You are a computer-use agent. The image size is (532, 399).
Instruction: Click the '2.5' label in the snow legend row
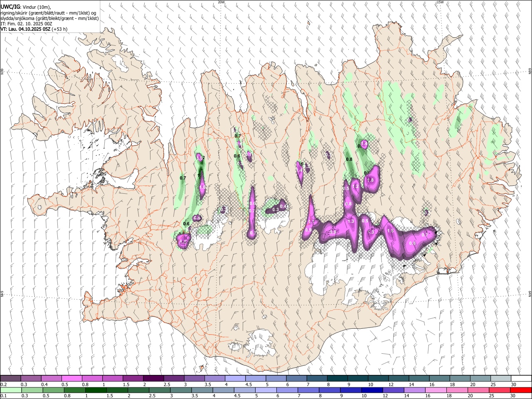(x=167, y=384)
